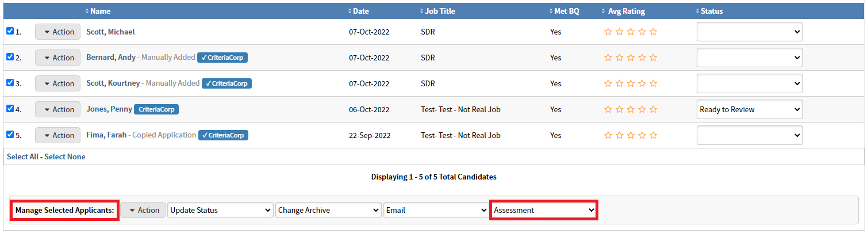Rate Michael Scott five stars
The height and width of the screenshot is (233, 868).
click(653, 32)
